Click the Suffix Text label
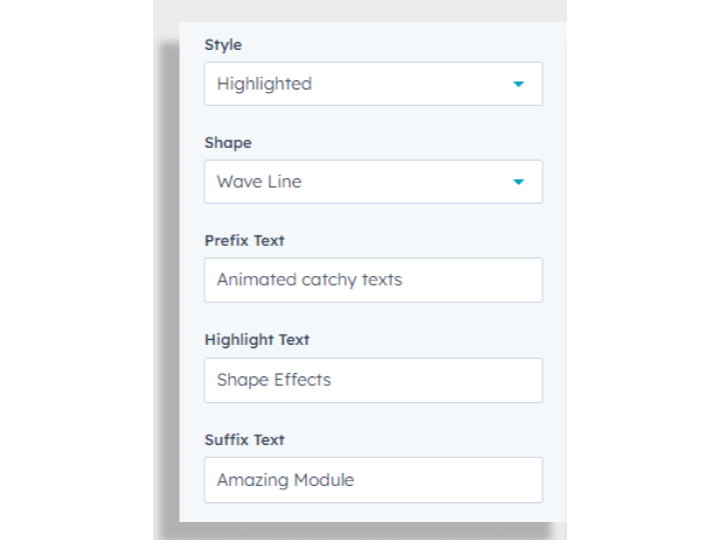 click(245, 440)
